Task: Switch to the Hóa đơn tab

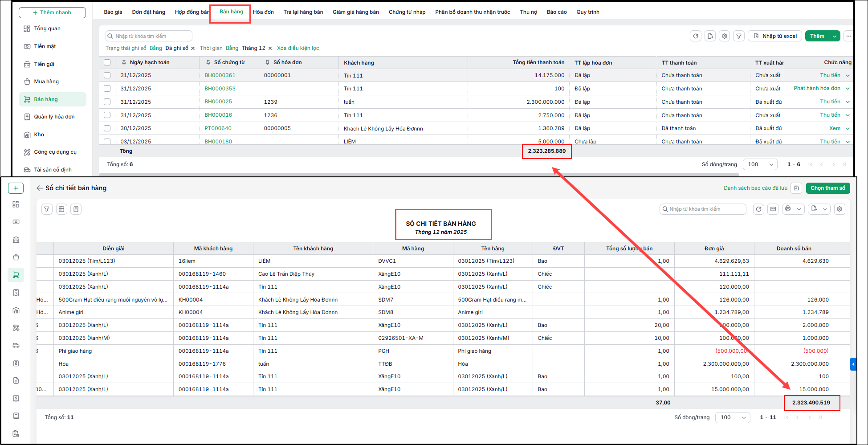Action: pyautogui.click(x=263, y=12)
